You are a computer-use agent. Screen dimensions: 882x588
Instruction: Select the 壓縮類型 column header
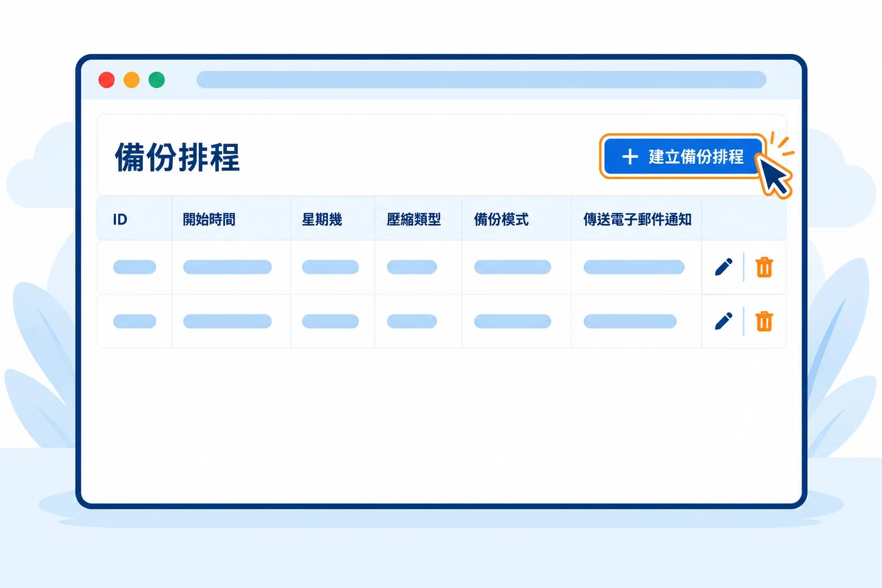414,219
